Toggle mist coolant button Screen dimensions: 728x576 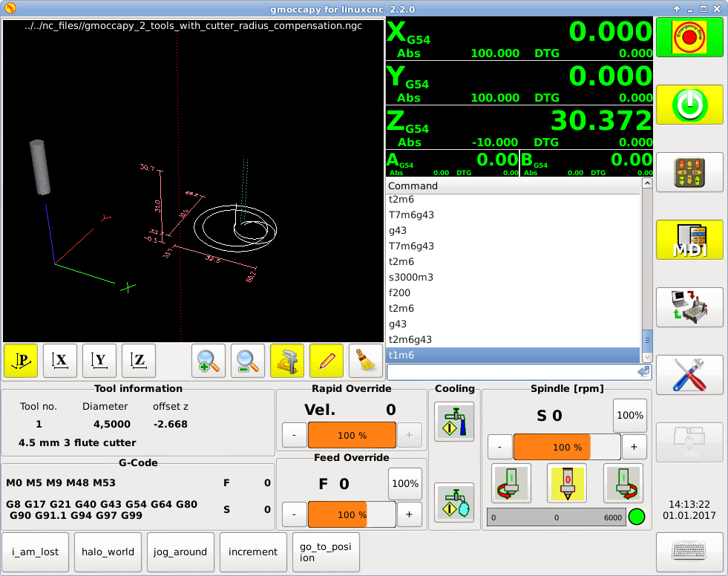point(454,503)
